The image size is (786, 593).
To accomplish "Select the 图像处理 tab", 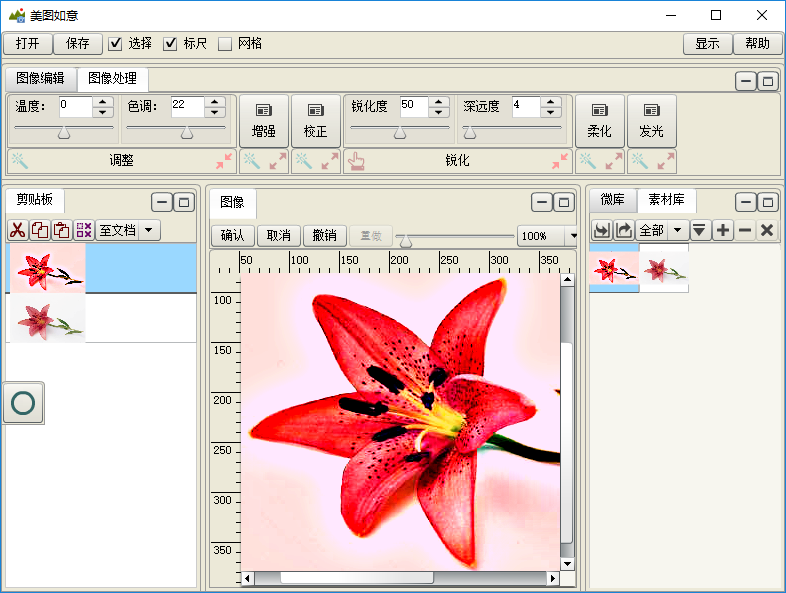I will pos(112,79).
